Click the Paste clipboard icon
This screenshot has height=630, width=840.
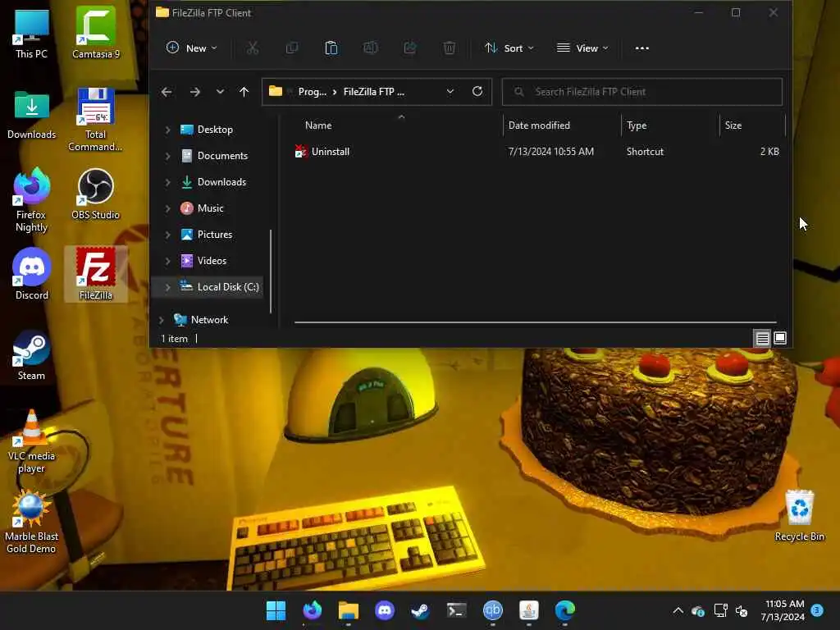pos(331,48)
